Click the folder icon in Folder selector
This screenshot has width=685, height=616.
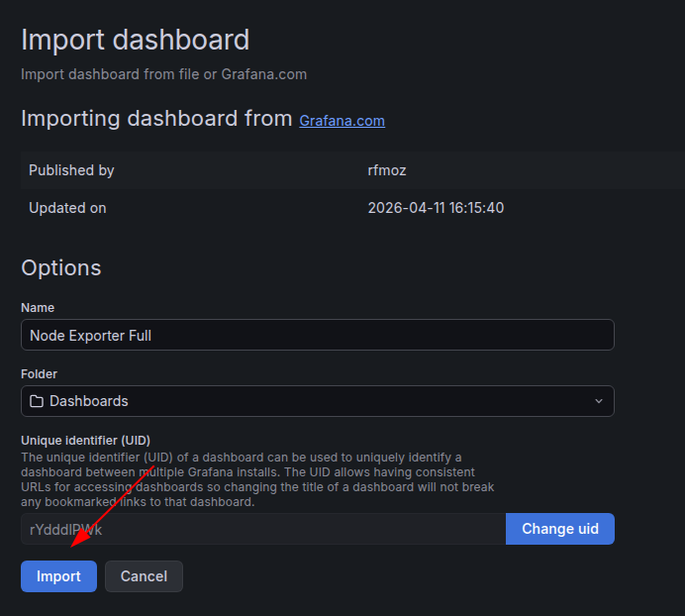pos(37,401)
